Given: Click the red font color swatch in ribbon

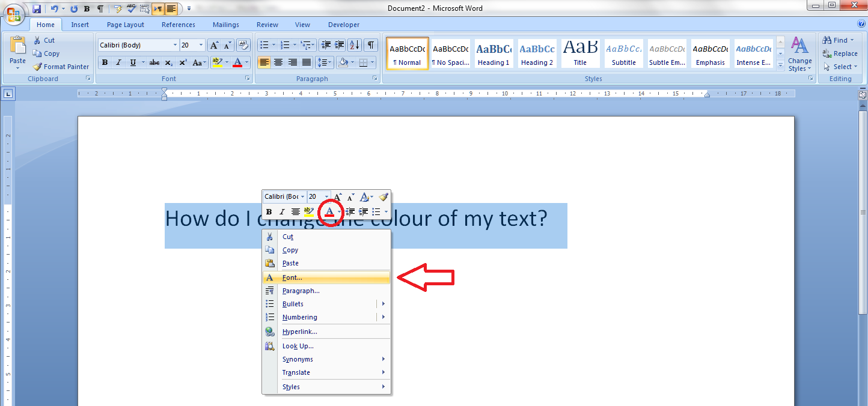Looking at the screenshot, I should [x=237, y=62].
